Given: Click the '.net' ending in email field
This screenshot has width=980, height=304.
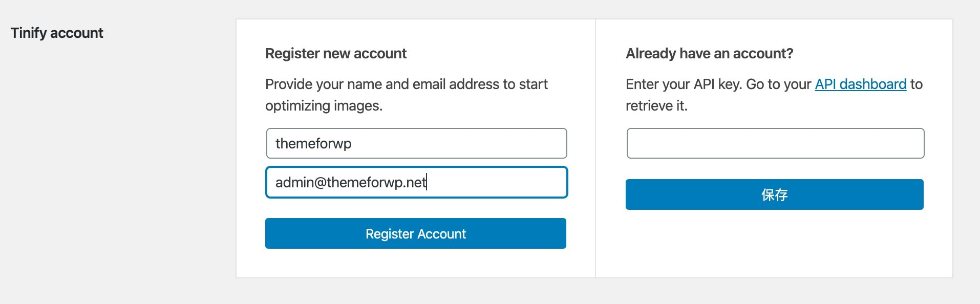Looking at the screenshot, I should pyautogui.click(x=415, y=182).
